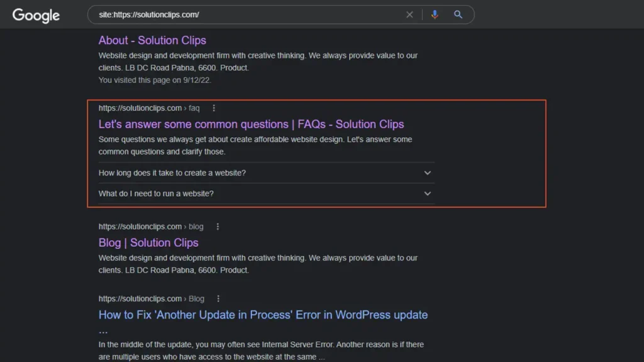Open the FAQs - Solution Clips result title
This screenshot has width=644, height=362.
tap(251, 124)
